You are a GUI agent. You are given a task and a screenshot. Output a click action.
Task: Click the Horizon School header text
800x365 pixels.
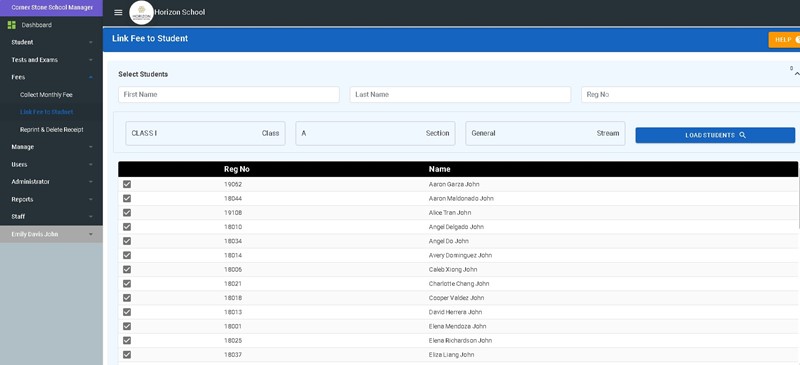point(180,12)
